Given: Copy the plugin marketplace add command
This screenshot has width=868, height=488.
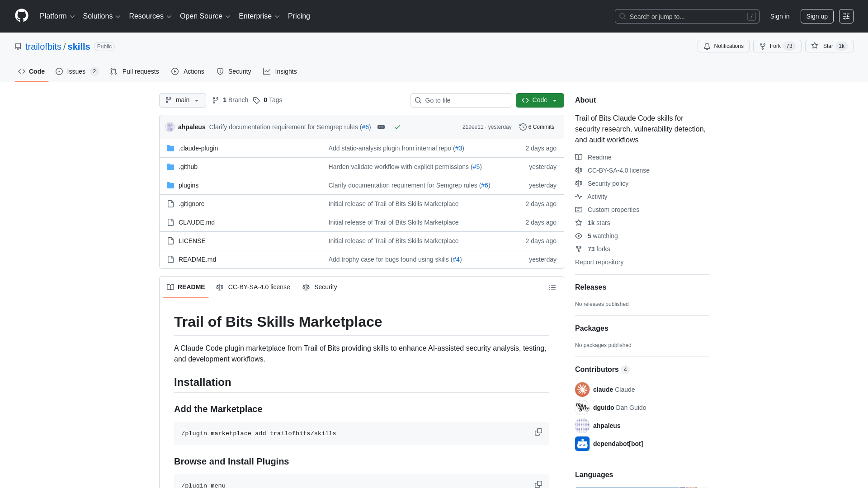Looking at the screenshot, I should [538, 432].
